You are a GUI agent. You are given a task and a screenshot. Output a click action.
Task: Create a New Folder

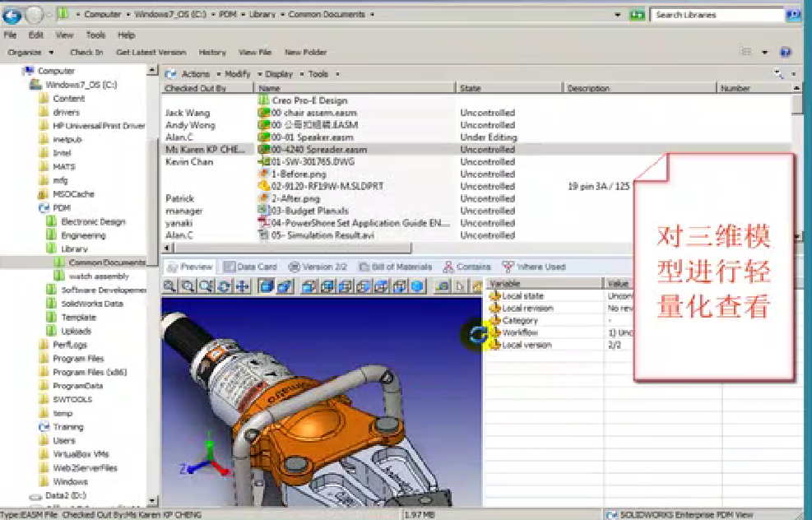(305, 53)
